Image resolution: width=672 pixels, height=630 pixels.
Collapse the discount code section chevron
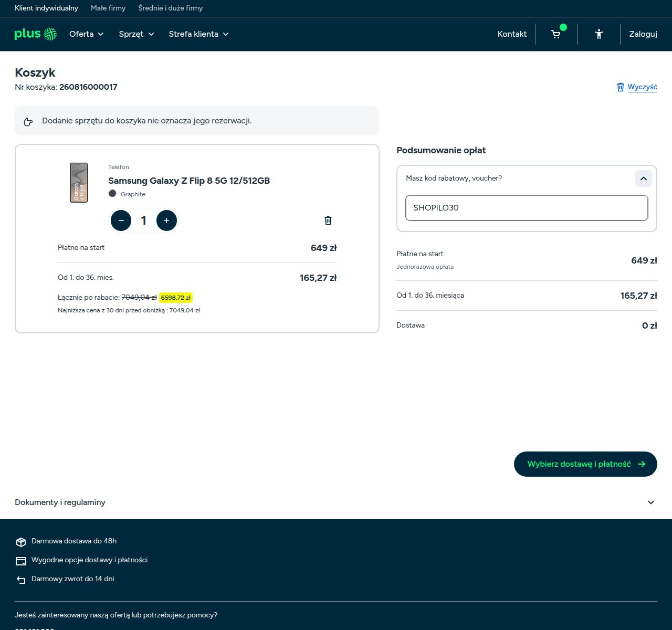(x=644, y=178)
